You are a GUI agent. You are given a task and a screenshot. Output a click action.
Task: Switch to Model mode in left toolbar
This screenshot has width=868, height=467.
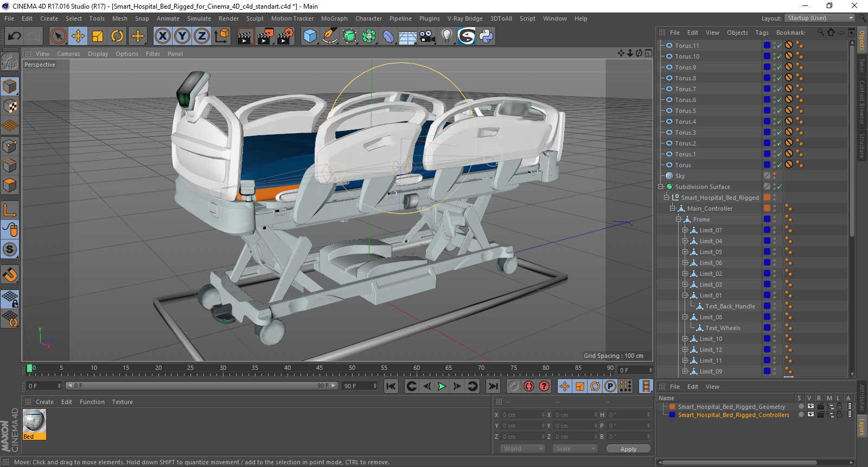click(x=10, y=86)
